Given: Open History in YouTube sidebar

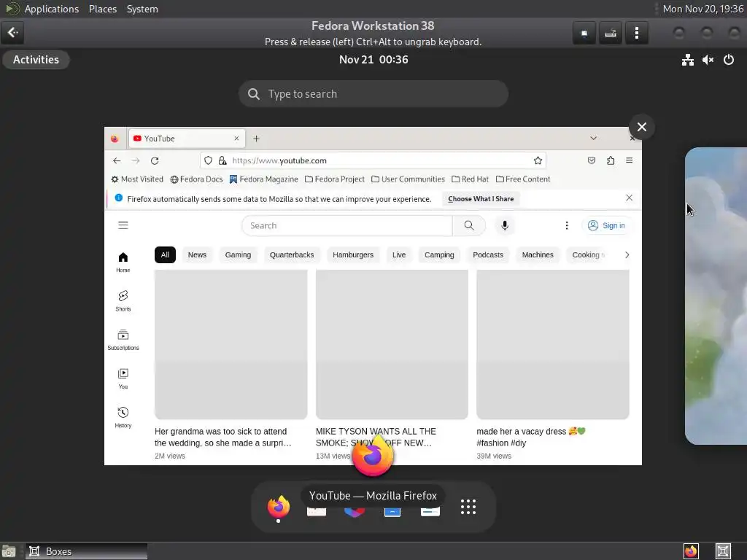Looking at the screenshot, I should (123, 418).
